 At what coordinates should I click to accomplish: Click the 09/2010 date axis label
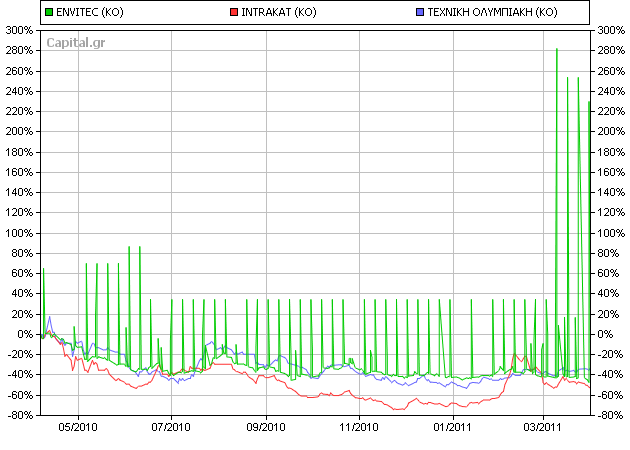[x=266, y=427]
